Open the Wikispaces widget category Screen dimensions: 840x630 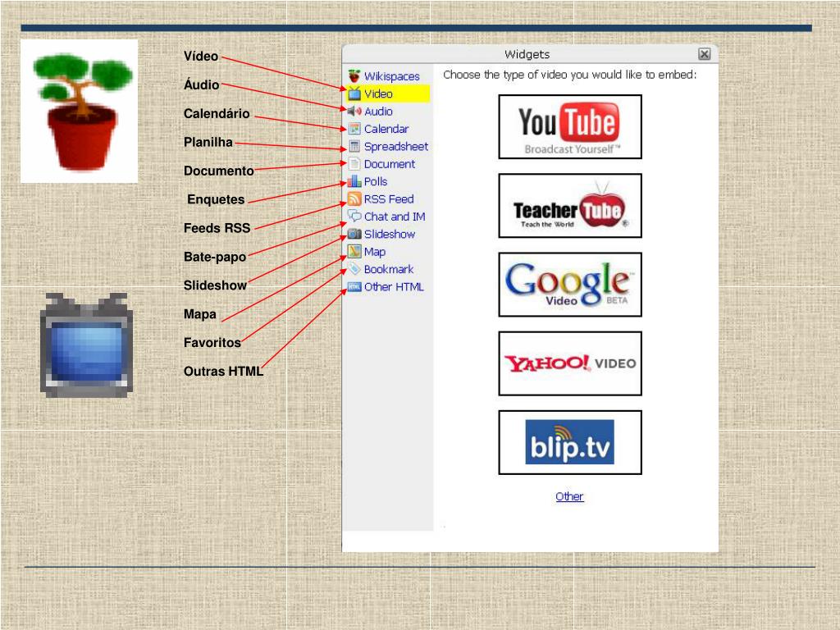pyautogui.click(x=391, y=76)
